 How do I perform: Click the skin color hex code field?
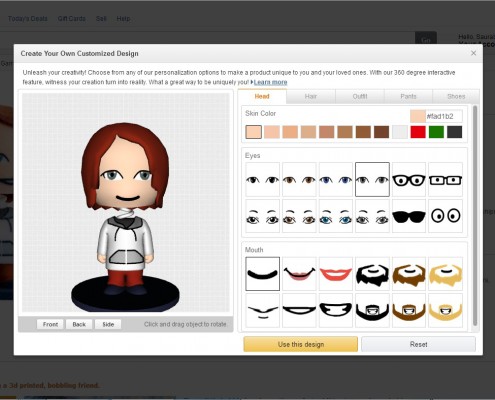pos(444,116)
